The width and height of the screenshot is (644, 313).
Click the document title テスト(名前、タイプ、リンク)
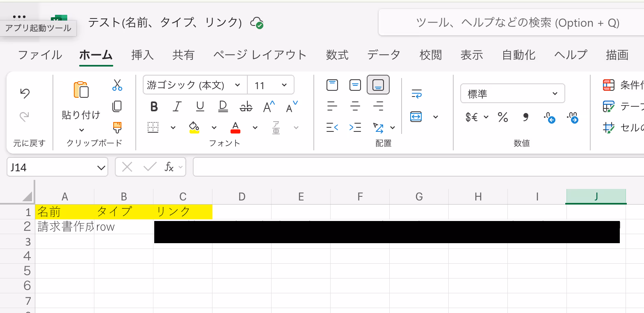165,22
